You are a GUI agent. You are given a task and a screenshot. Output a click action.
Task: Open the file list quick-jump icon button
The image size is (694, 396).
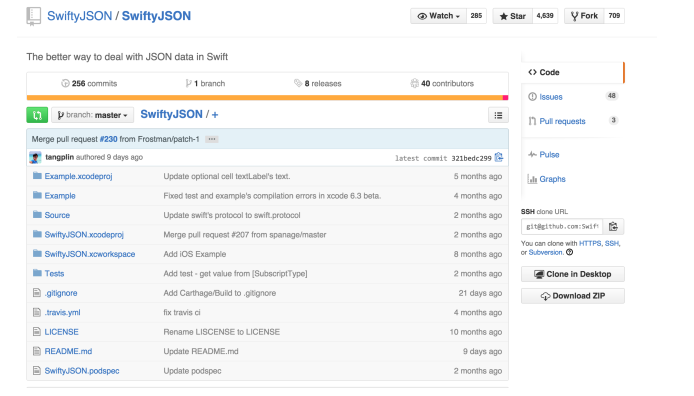pos(498,115)
